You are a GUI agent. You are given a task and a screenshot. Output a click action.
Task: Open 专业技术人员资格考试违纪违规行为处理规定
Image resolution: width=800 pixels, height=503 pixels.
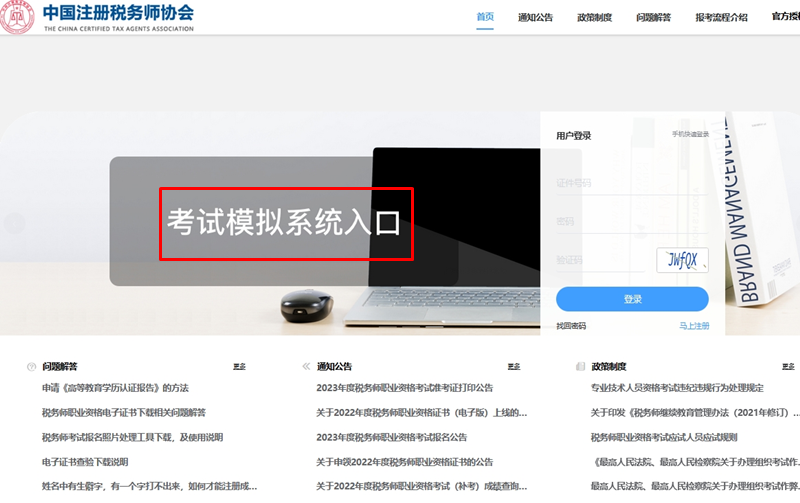[678, 388]
